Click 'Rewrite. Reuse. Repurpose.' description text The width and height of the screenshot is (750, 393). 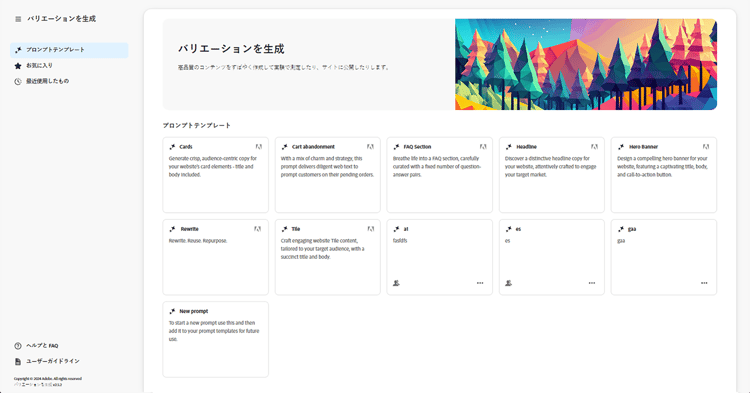[198, 240]
